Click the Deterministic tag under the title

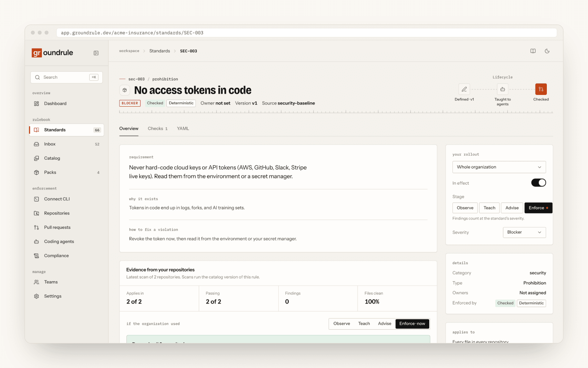(x=181, y=103)
